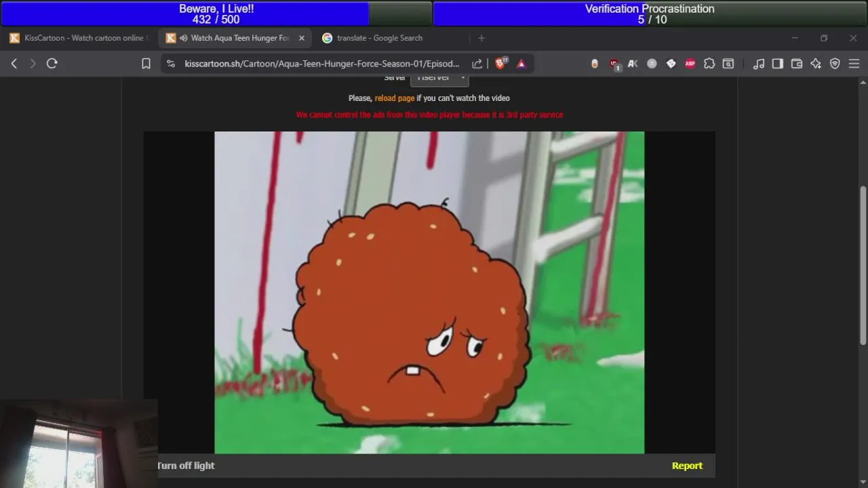Open a new tab with plus button
Viewport: 868px width, 488px height.
tap(481, 38)
